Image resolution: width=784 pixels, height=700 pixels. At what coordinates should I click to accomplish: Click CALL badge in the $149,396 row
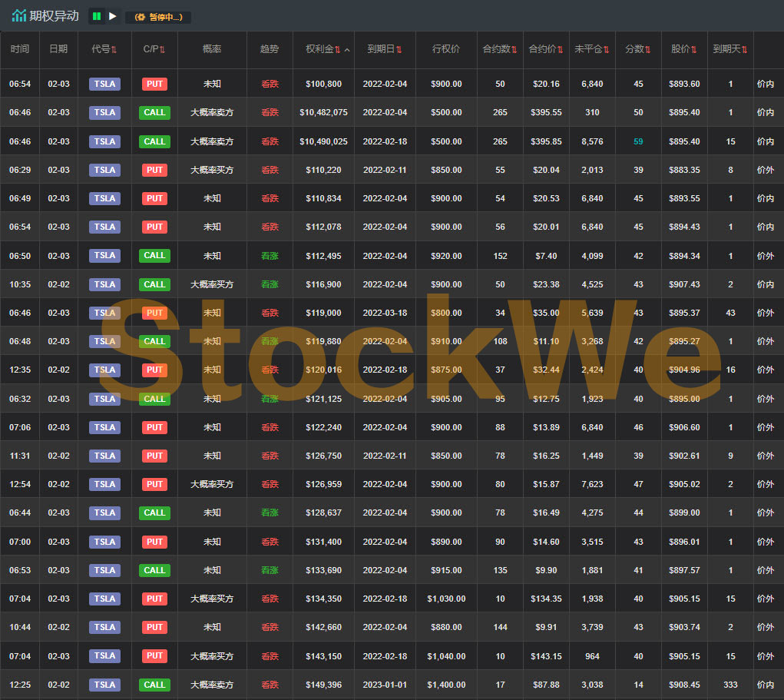click(x=154, y=685)
